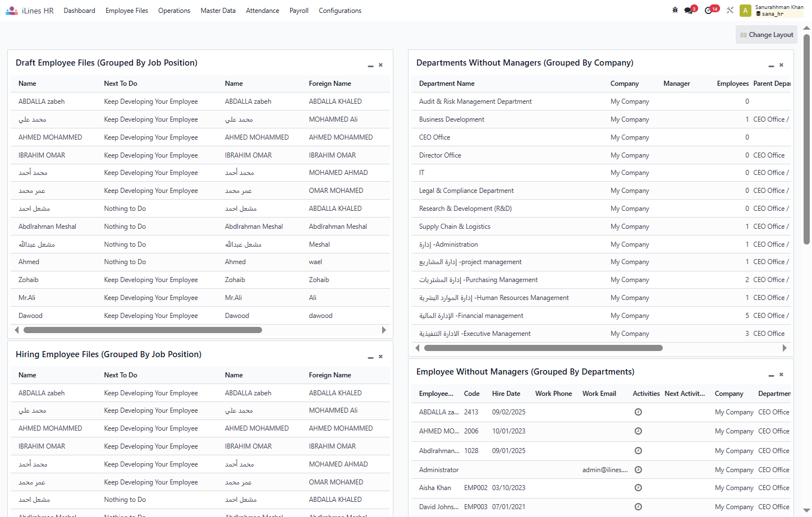The image size is (812, 517).
Task: Click left arrow of Departments table scrollbar
Action: click(x=417, y=348)
